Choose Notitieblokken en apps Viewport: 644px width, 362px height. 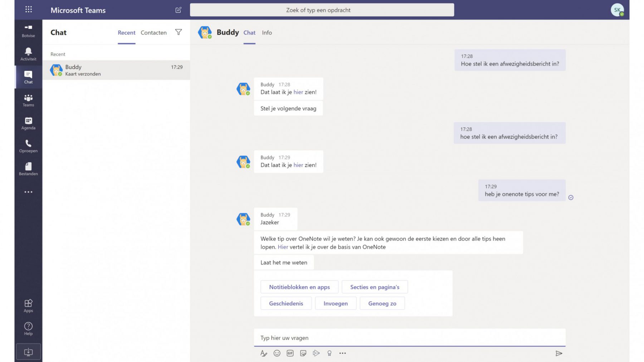299,287
